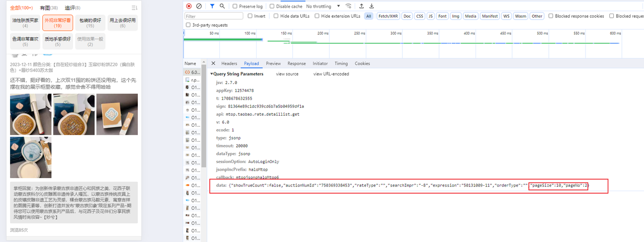The width and height of the screenshot is (644, 242).
Task: Click the import HAR upload icon
Action: tap(361, 6)
